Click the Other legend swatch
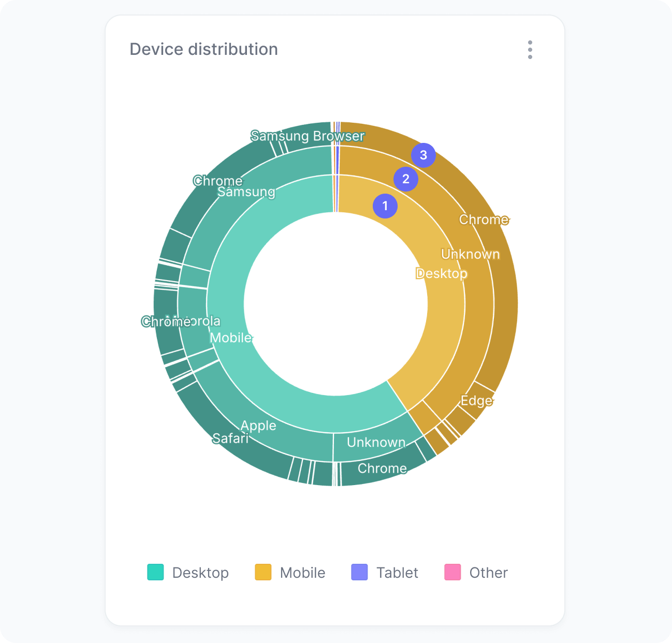The width and height of the screenshot is (672, 643). (x=453, y=573)
